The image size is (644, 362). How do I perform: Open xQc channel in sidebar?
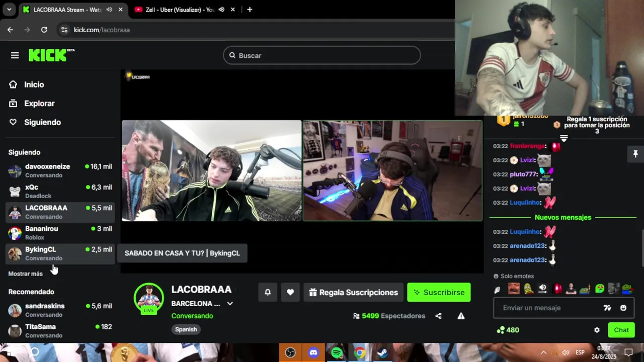[60, 191]
